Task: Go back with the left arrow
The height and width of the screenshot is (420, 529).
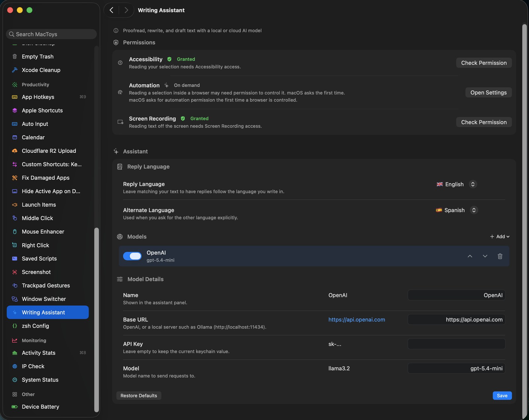Action: click(111, 10)
